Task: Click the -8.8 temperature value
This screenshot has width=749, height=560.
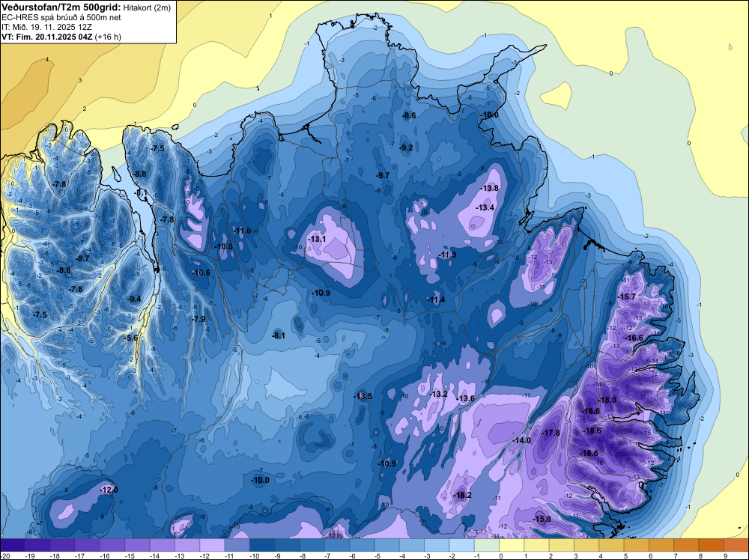Action: click(x=139, y=174)
